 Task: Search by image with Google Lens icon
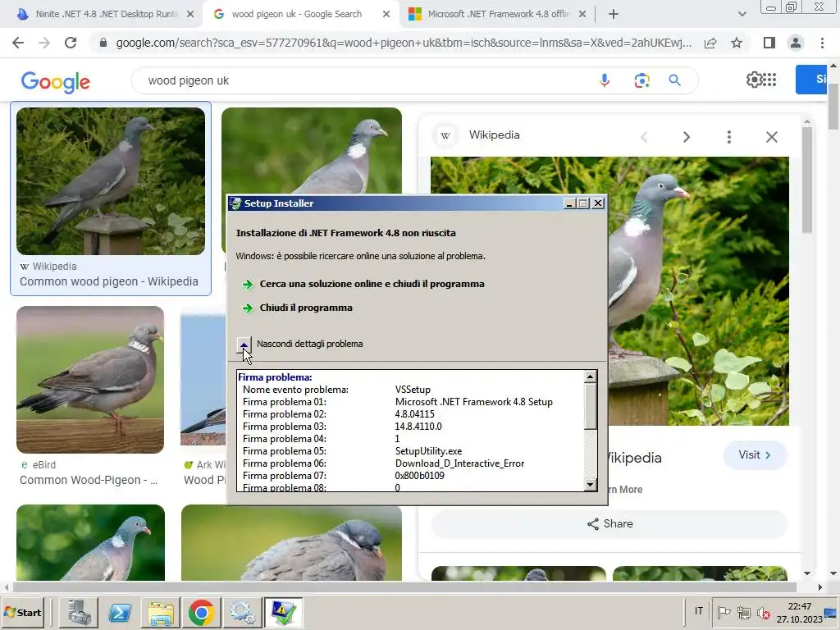pos(641,80)
